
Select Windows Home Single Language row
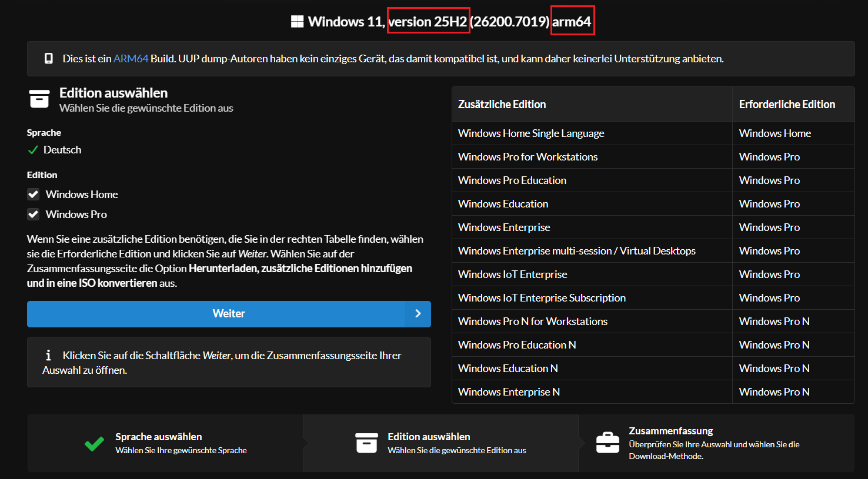pos(653,133)
